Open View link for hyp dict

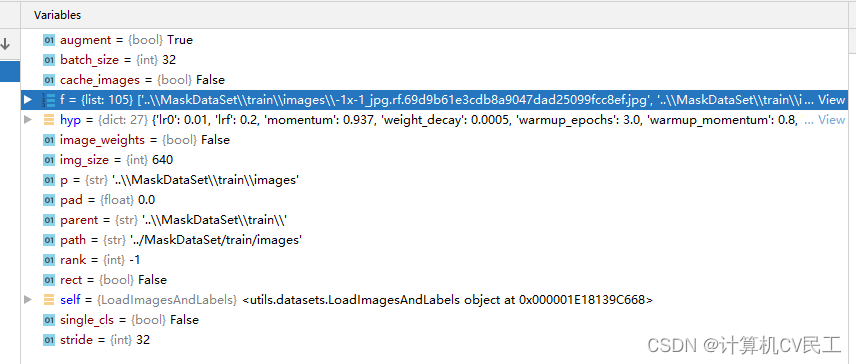(832, 120)
